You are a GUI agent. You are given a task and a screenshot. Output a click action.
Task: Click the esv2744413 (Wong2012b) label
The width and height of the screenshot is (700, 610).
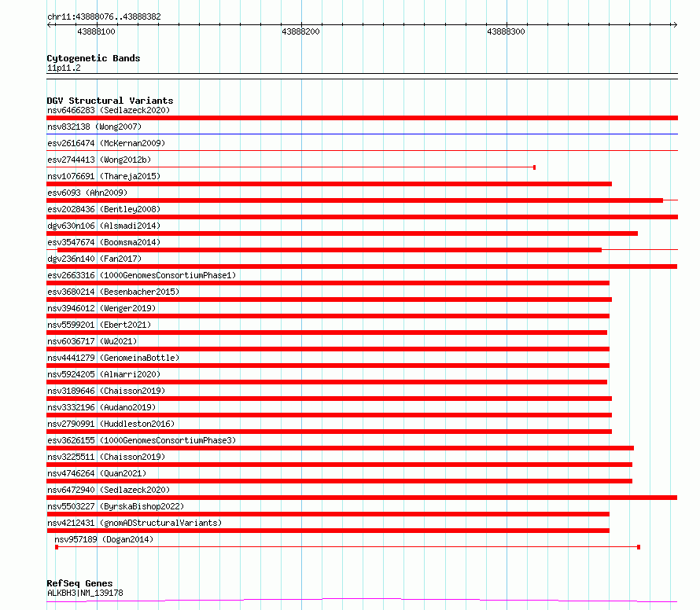click(x=99, y=160)
